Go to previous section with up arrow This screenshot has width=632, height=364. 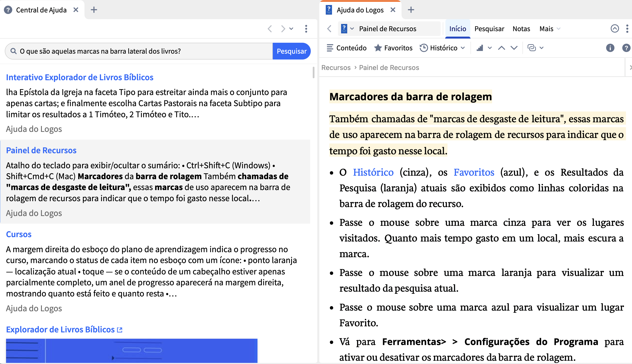501,48
